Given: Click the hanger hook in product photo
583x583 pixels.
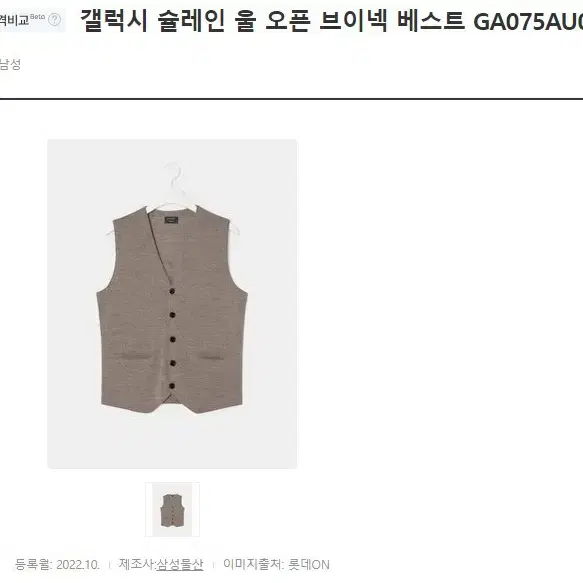Looking at the screenshot, I should pyautogui.click(x=175, y=175).
